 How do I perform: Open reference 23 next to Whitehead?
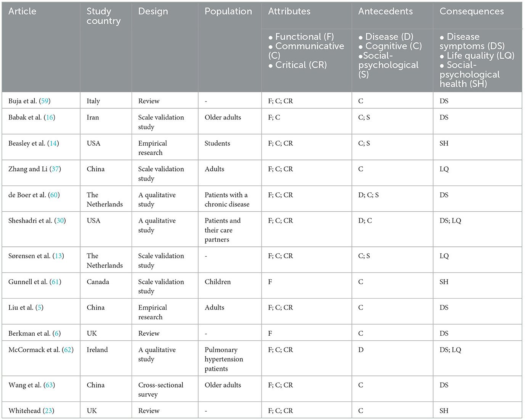click(x=48, y=411)
